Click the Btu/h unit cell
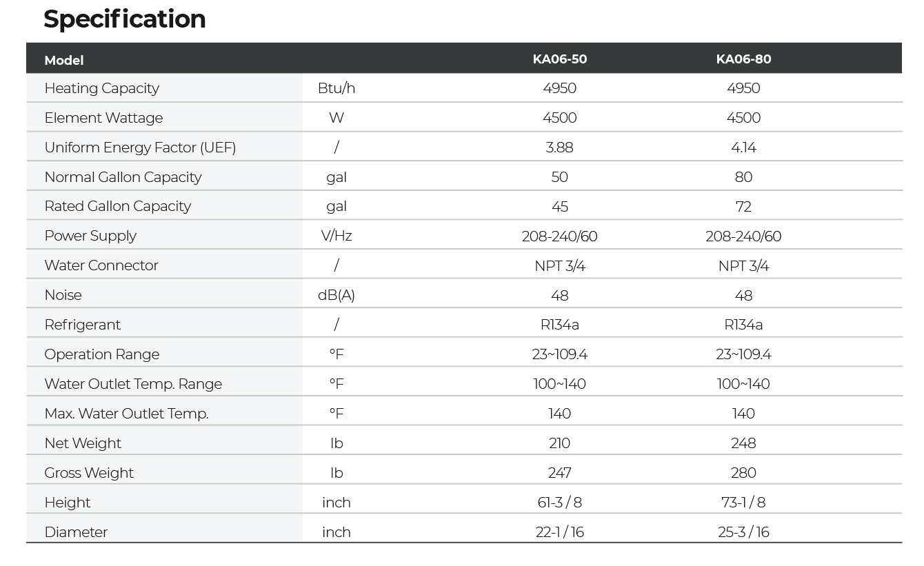 coord(337,88)
